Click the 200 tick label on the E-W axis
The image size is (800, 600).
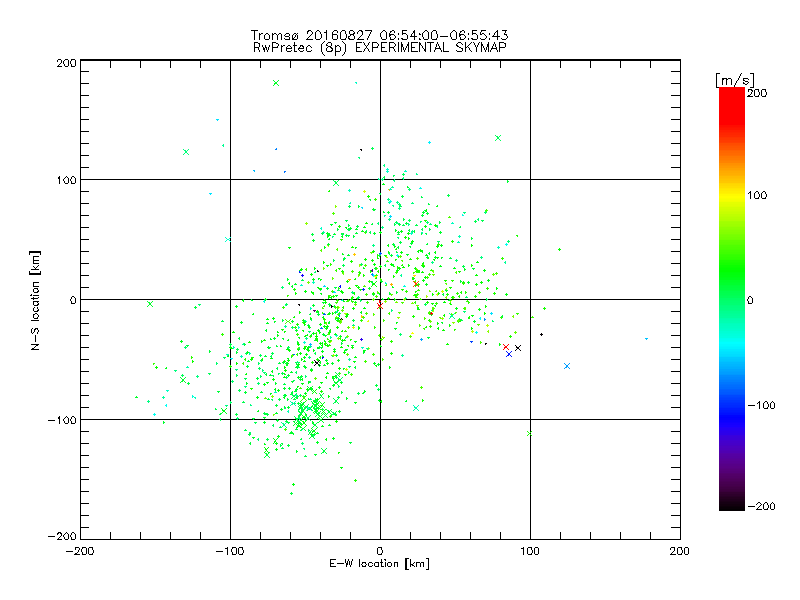point(680,551)
